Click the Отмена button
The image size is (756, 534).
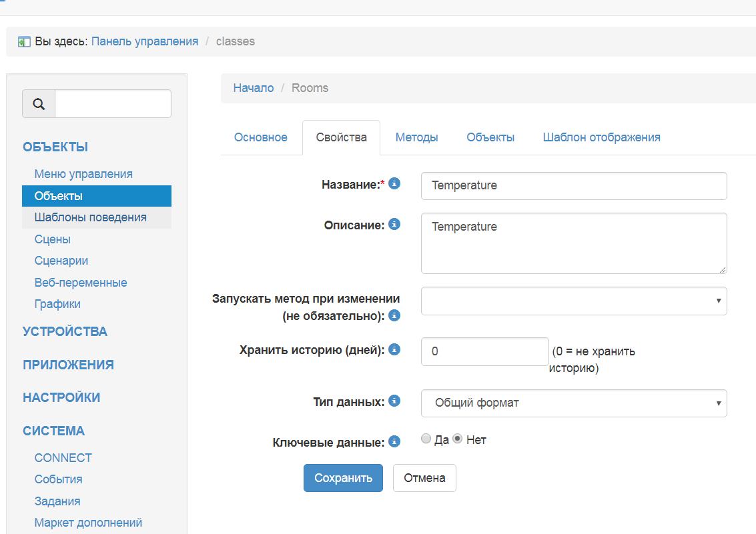(424, 478)
